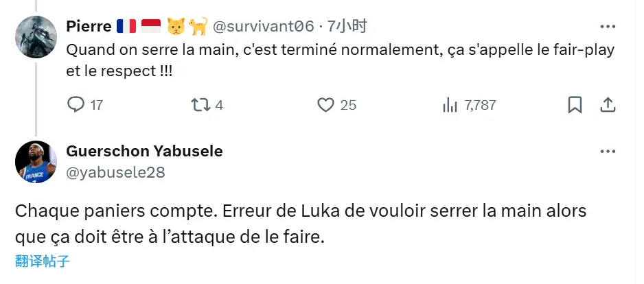Like Pierre's tweet with the heart

(x=325, y=105)
